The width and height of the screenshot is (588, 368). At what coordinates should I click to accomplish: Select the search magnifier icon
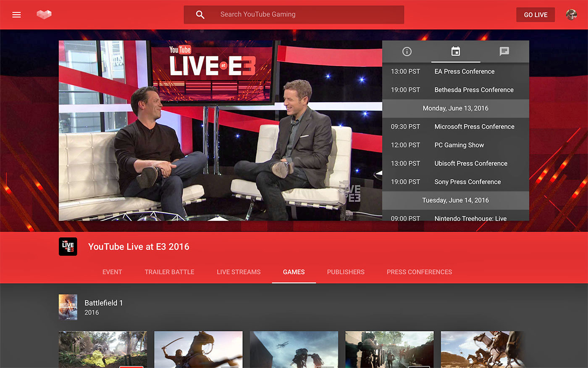pyautogui.click(x=200, y=14)
